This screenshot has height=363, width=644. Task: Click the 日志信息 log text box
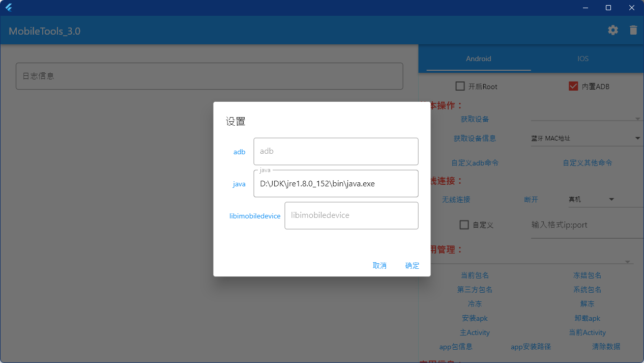tap(209, 76)
